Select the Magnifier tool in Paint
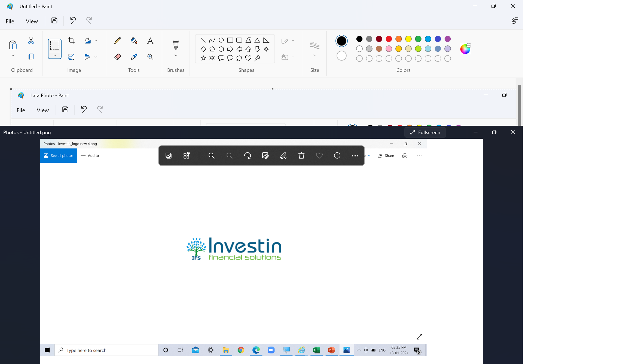This screenshot has width=641, height=364. (150, 57)
